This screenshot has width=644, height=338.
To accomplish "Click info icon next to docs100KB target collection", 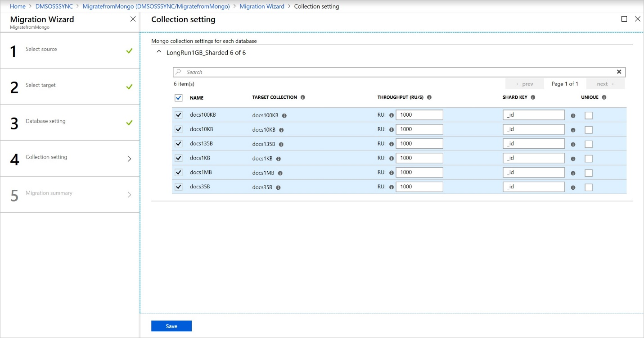I will (x=284, y=115).
